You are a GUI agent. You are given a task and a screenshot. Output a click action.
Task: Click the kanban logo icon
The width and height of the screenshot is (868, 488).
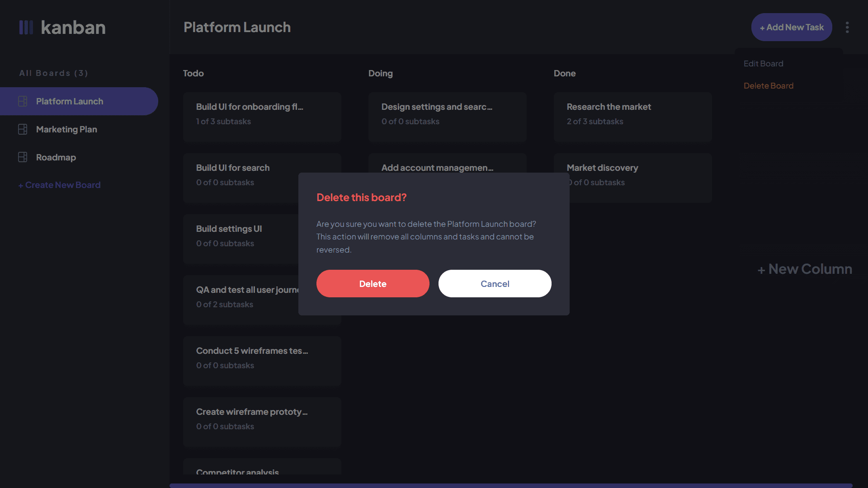pyautogui.click(x=26, y=28)
